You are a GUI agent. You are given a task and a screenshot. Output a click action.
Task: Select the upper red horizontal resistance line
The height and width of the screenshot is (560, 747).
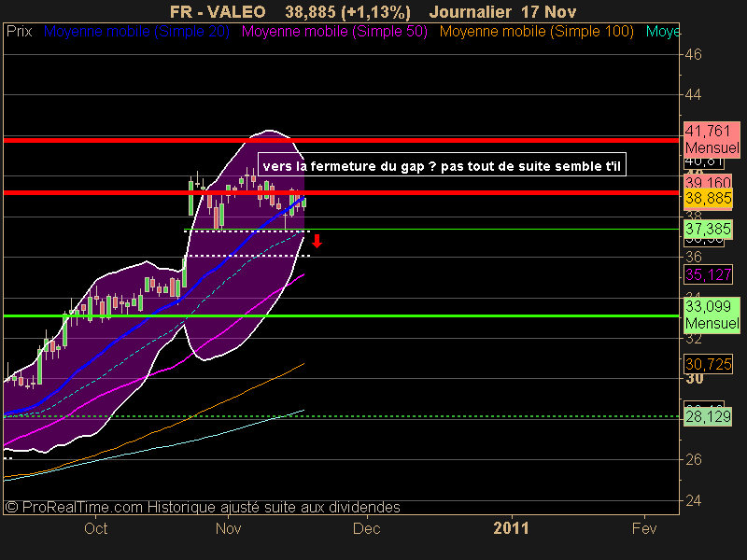[x=341, y=141]
